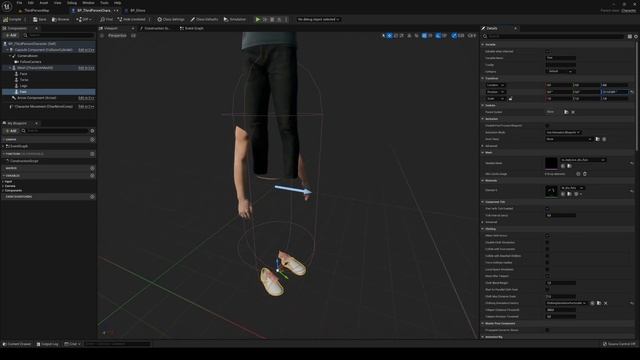Viewport: 640px width, 360px height.
Task: Toggle the Scale lock icon
Action: [x=510, y=98]
